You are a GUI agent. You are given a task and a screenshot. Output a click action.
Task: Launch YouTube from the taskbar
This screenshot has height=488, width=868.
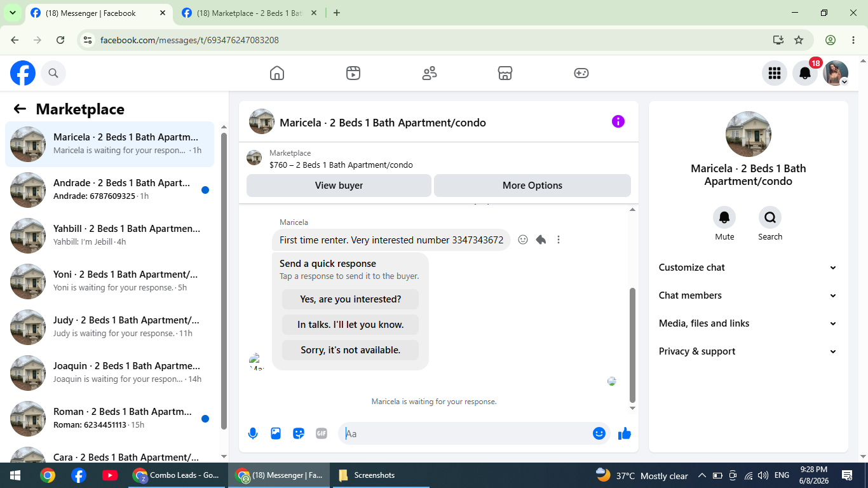[109, 475]
